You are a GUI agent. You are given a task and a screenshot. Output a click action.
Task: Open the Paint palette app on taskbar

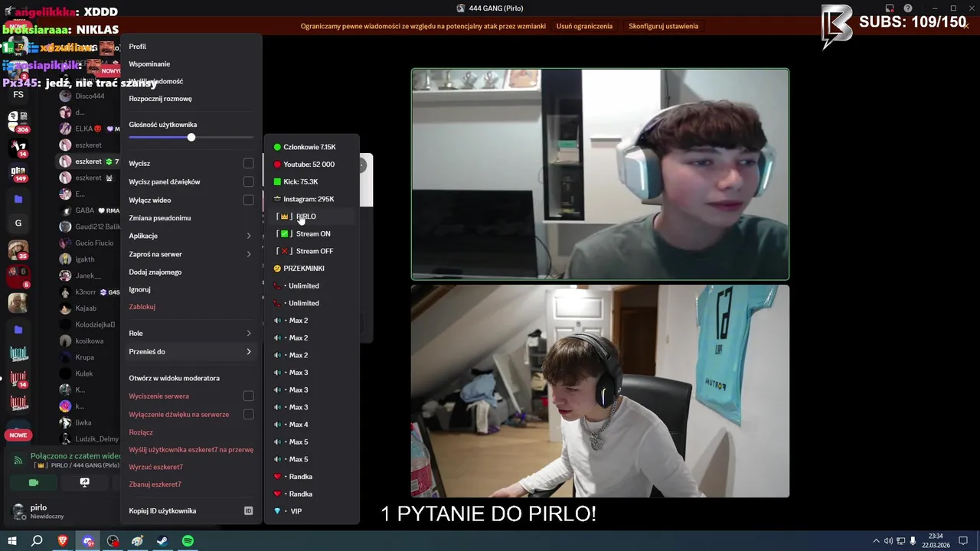(138, 541)
